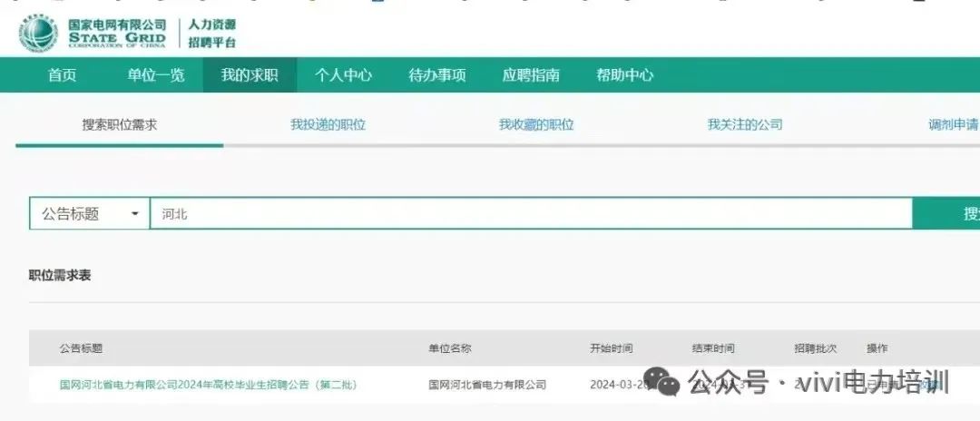Switch to the 我投递的职位 tab
This screenshot has width=980, height=421.
(x=328, y=124)
